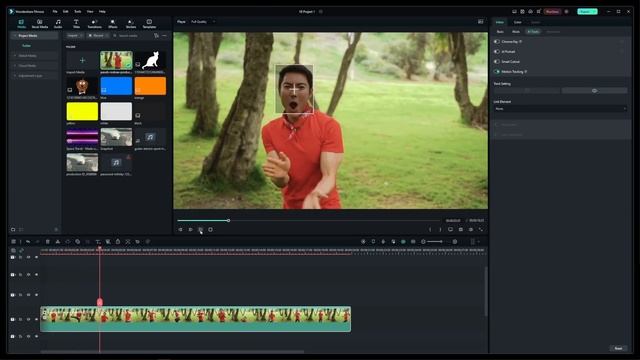The width and height of the screenshot is (640, 360).
Task: Click the Import Media plus tile
Action: [x=82, y=60]
